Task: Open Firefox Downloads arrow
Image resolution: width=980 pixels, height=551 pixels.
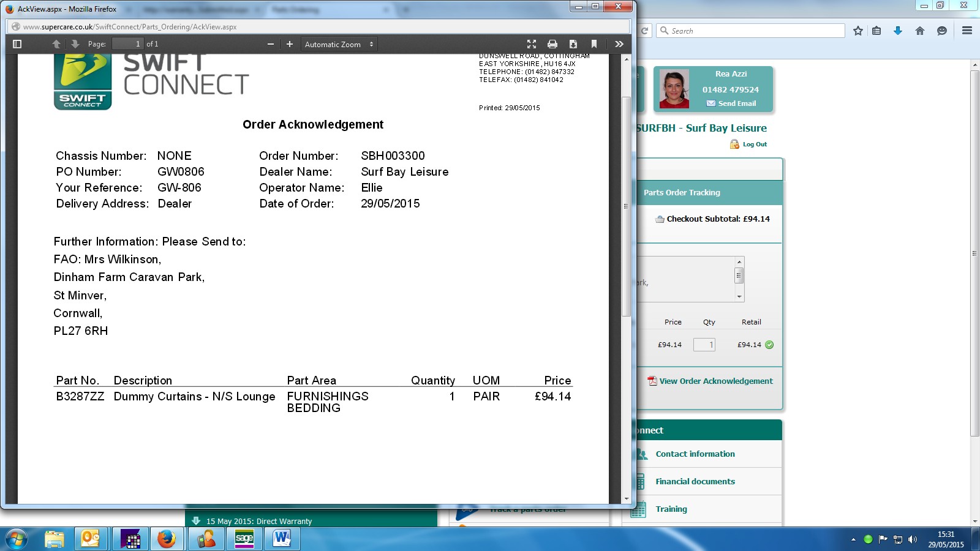Action: (x=898, y=31)
